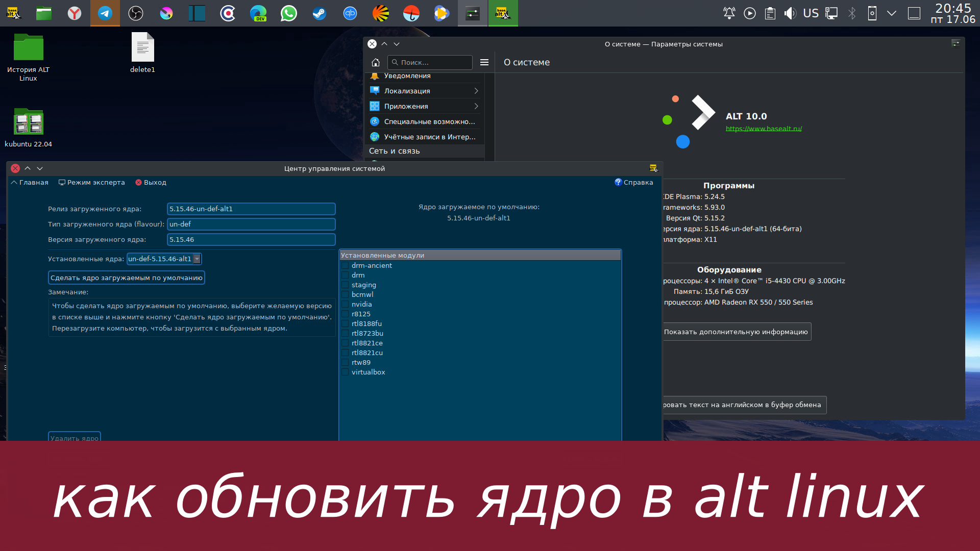Open WhatsApp from the taskbar
The image size is (980, 551).
coord(288,13)
